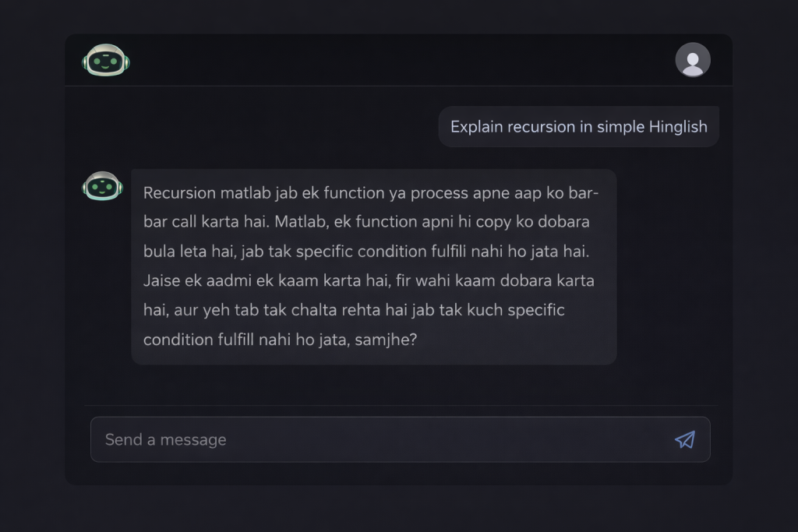Screen dimensions: 798x532
Task: Select the text 'samjhe?' in the reply
Action: pos(387,340)
